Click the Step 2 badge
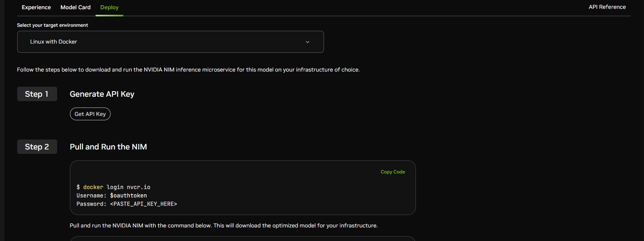Viewport: 644px width, 241px height. [x=37, y=147]
